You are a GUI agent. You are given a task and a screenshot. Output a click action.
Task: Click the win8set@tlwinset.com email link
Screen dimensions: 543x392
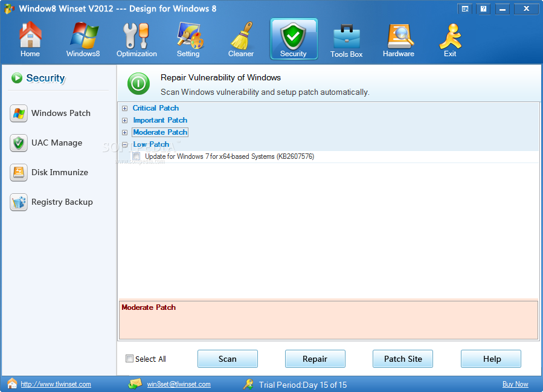click(x=179, y=384)
